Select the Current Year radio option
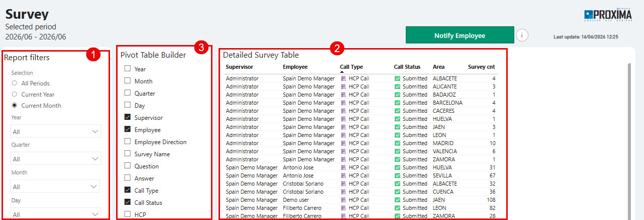Viewport: 644px width, 220px height. pyautogui.click(x=15, y=94)
